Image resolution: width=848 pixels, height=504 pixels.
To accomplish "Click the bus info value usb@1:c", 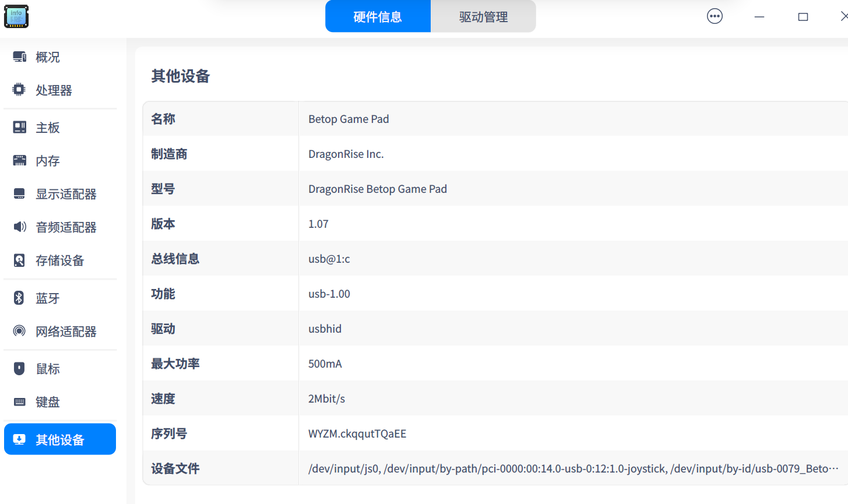I will [x=329, y=259].
